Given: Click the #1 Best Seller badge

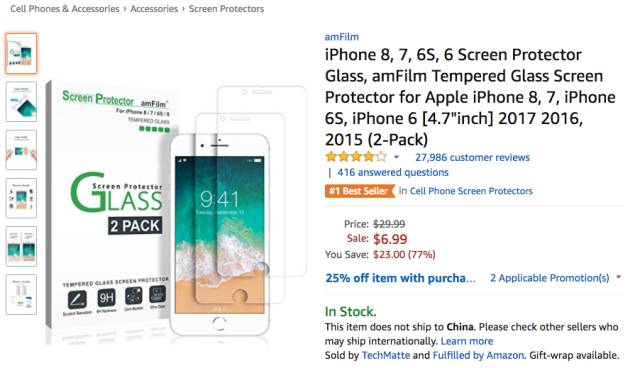Looking at the screenshot, I should click(x=360, y=191).
